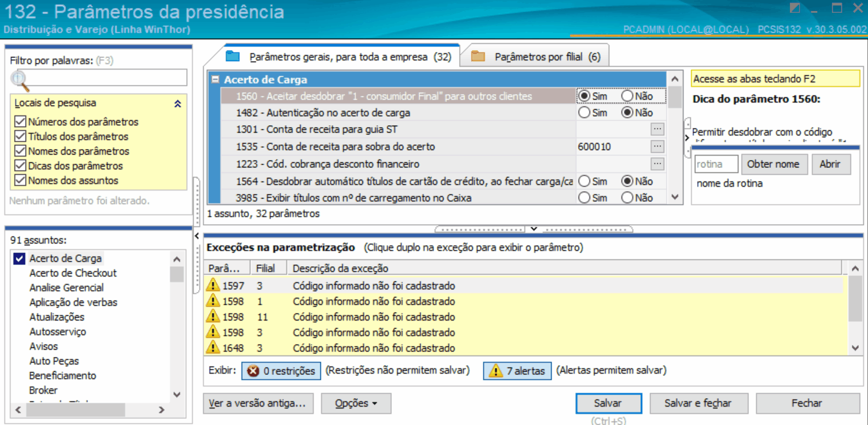This screenshot has width=868, height=425.
Task: Toggle Nomes dos assuntos checkbox
Action: click(20, 180)
